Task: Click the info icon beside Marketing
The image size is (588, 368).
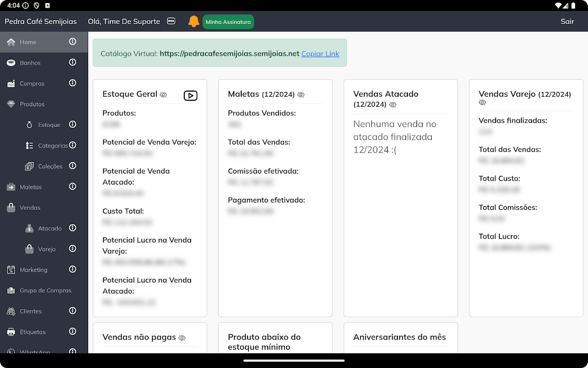Action: (73, 269)
